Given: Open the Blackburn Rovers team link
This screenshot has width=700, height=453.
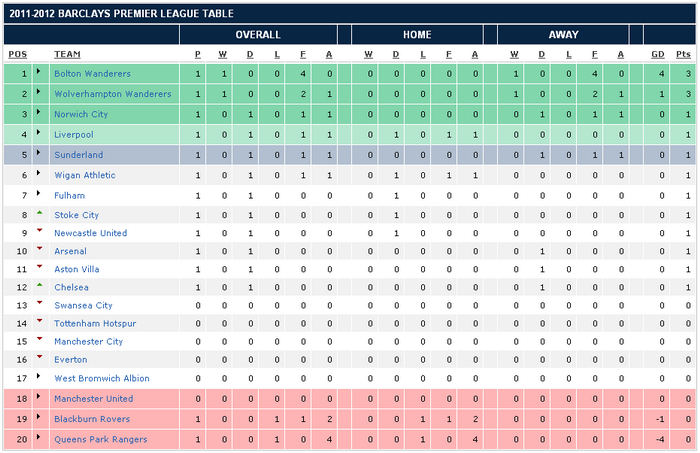Looking at the screenshot, I should (x=92, y=419).
